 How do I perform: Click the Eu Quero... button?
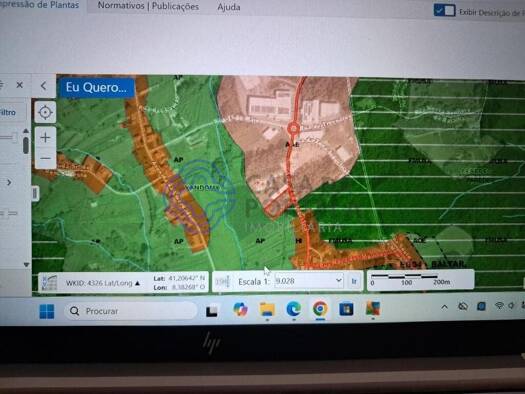pos(96,87)
